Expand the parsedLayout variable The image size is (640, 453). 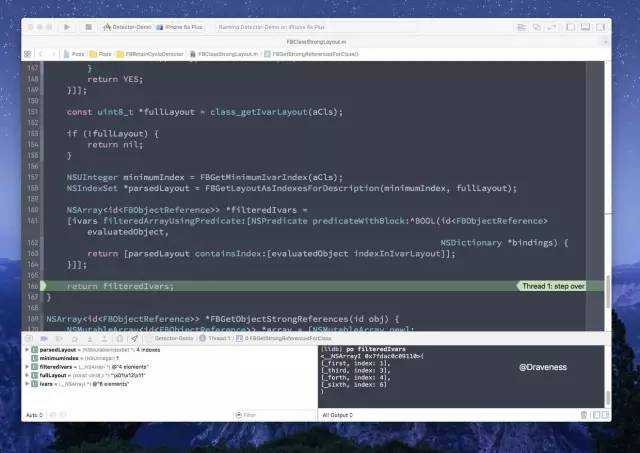27,350
